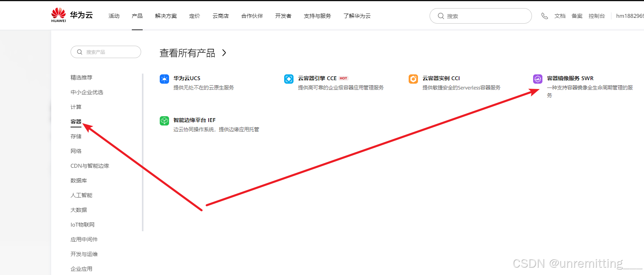
Task: Click the text 一种支持容器镜像全生命周期管理的服务
Action: tap(590, 91)
